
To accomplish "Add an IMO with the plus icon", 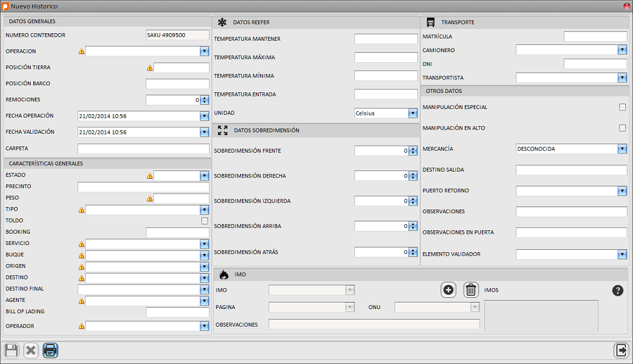I will (448, 290).
